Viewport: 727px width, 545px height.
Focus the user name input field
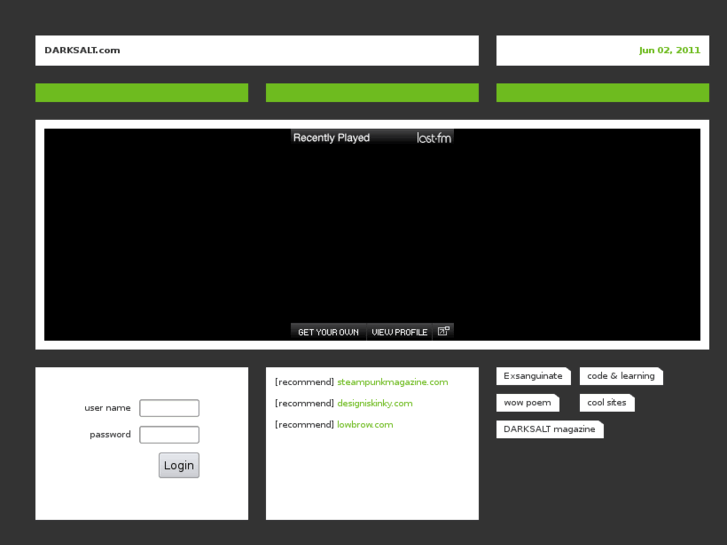(x=169, y=408)
